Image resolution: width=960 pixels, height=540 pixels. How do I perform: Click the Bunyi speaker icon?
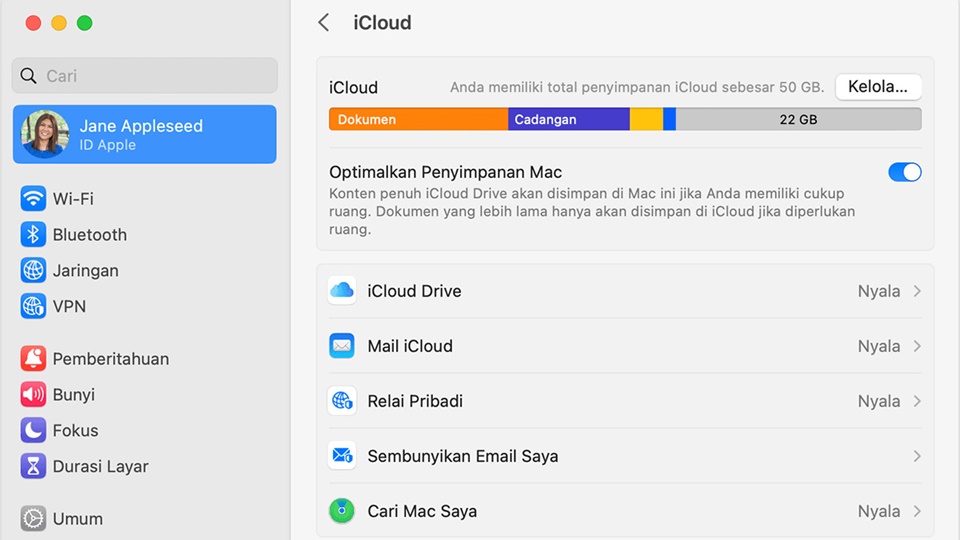tap(33, 394)
